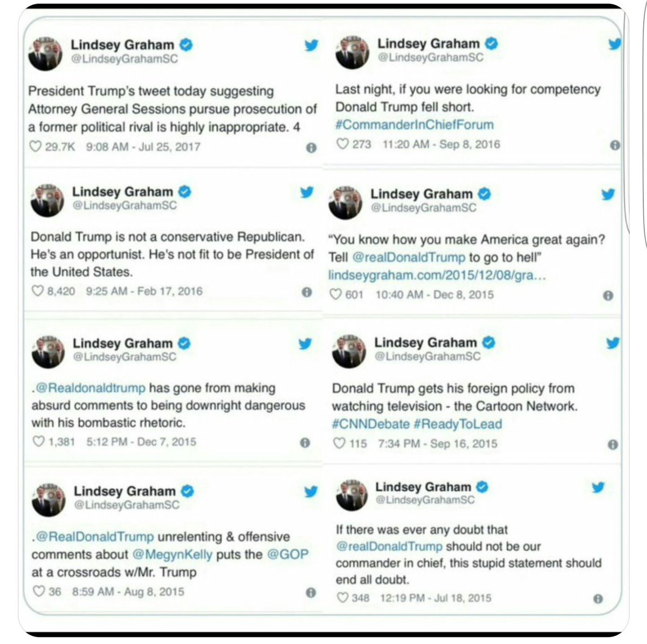647x644 pixels.
Task: Open the @MegynKelly mention
Action: click(x=173, y=554)
